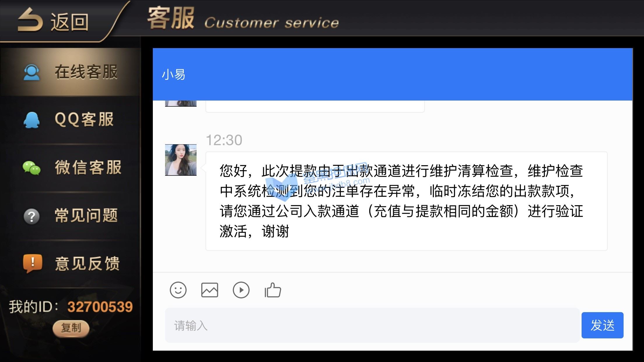Screen dimensions: 644x362
Task: Click the orange feedback exclamation icon
Action: [x=32, y=263]
